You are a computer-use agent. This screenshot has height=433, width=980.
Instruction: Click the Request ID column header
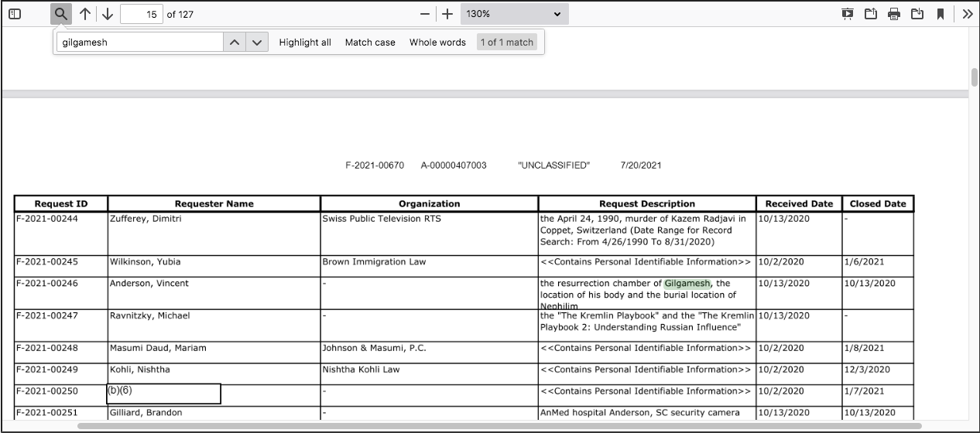point(61,204)
